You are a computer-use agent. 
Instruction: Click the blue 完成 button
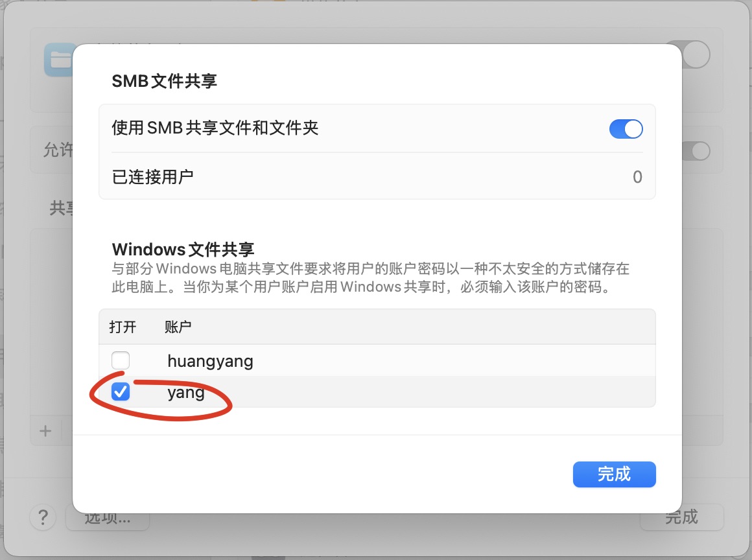(x=615, y=474)
